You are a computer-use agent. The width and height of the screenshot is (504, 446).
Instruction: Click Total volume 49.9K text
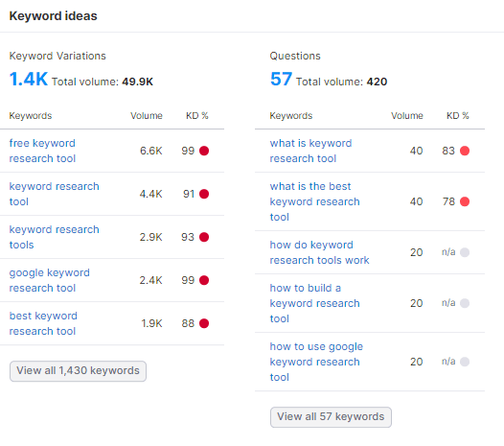point(103,82)
